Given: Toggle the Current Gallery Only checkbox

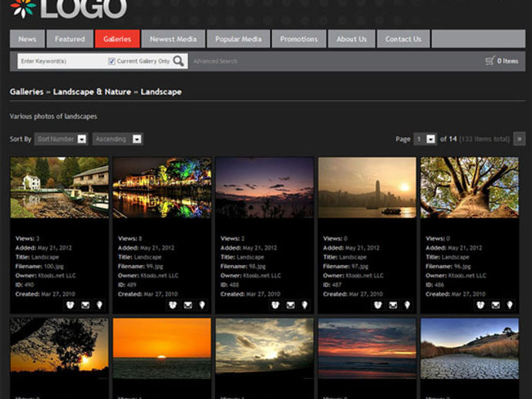Looking at the screenshot, I should [x=111, y=61].
